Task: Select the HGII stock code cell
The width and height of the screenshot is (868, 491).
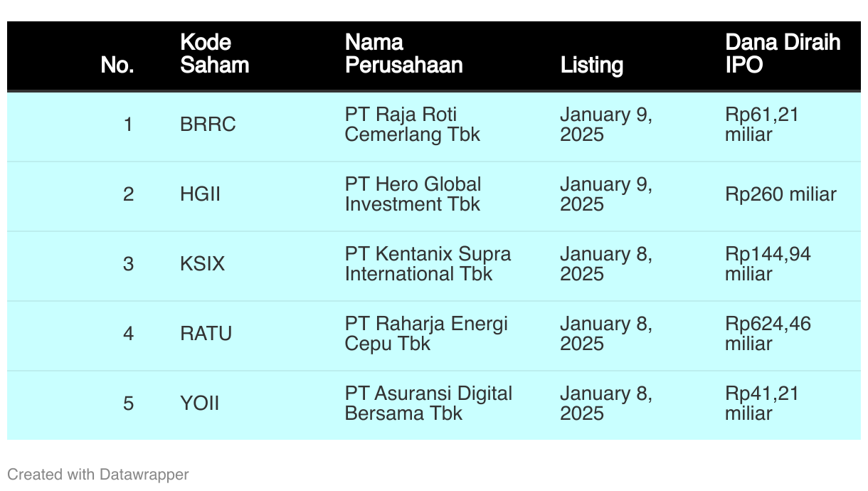Action: (200, 194)
